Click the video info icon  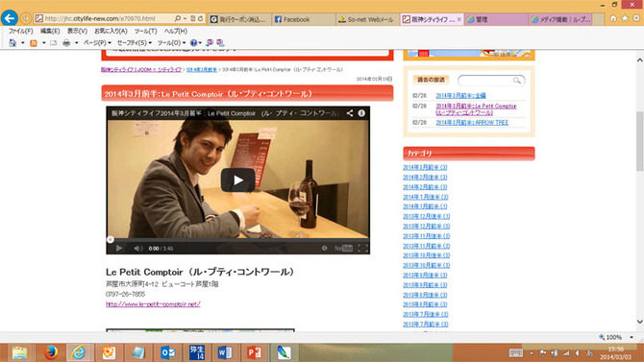point(361,113)
